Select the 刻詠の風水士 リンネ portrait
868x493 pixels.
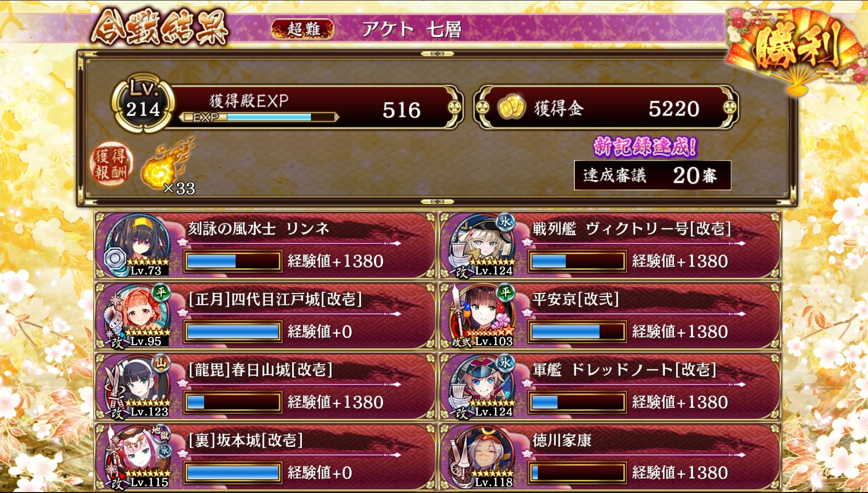(137, 245)
